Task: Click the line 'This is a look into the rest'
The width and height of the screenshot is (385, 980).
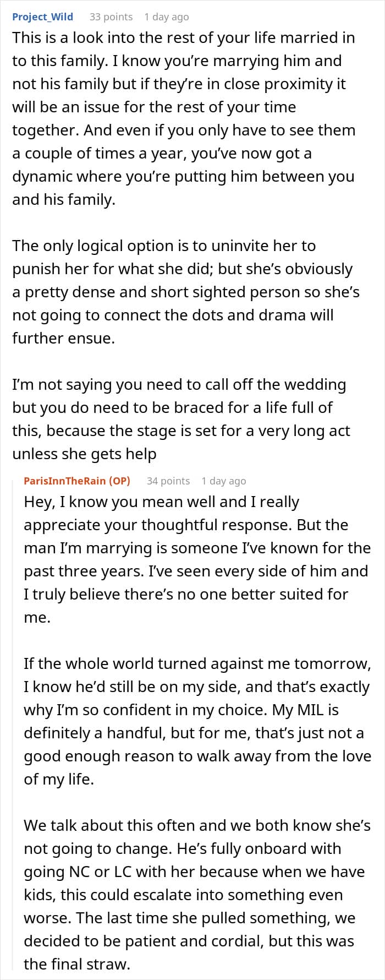Action: [183, 37]
